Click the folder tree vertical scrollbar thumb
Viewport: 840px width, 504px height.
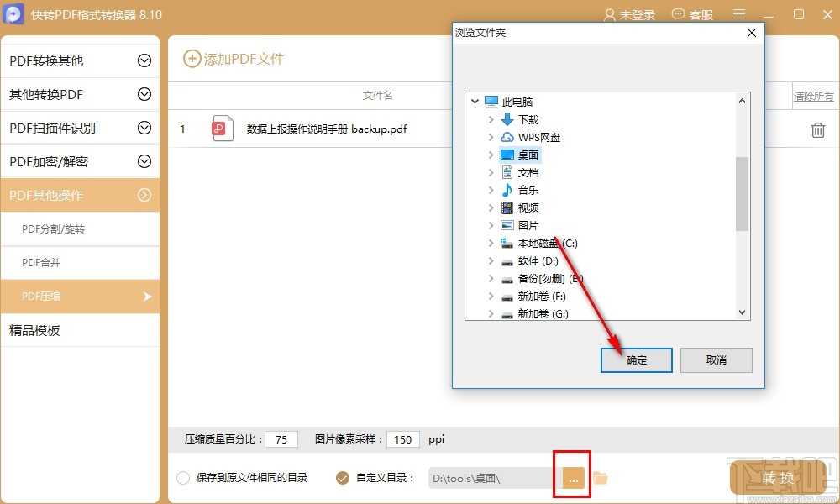pos(742,194)
